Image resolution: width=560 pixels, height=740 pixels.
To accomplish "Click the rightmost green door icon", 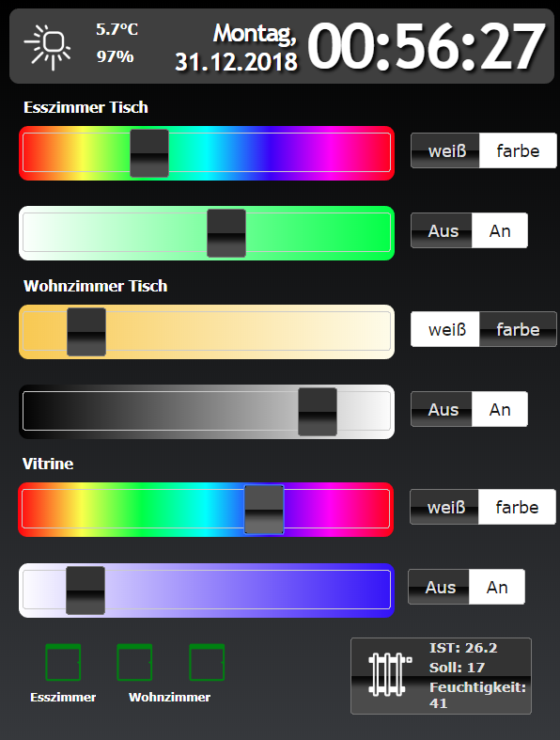I will 207,662.
